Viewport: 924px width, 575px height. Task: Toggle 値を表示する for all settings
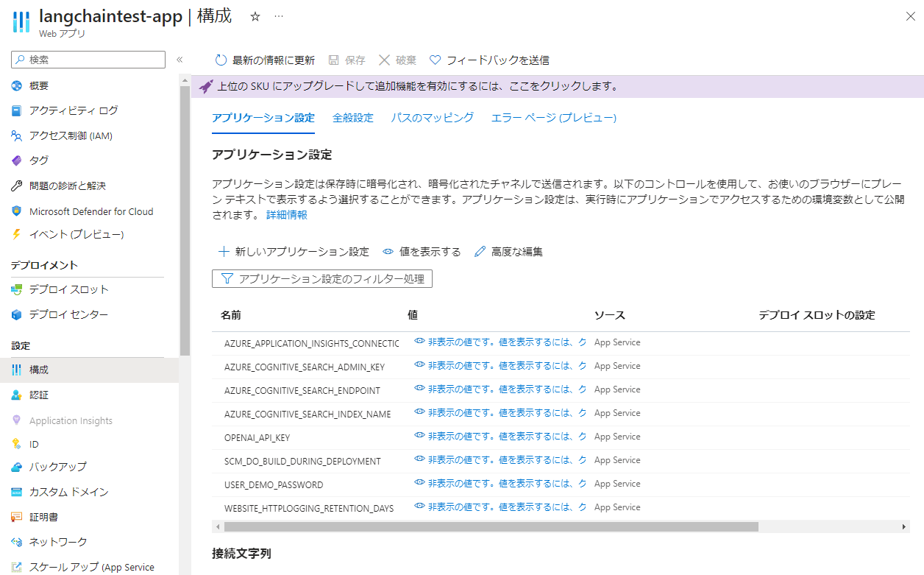click(422, 252)
